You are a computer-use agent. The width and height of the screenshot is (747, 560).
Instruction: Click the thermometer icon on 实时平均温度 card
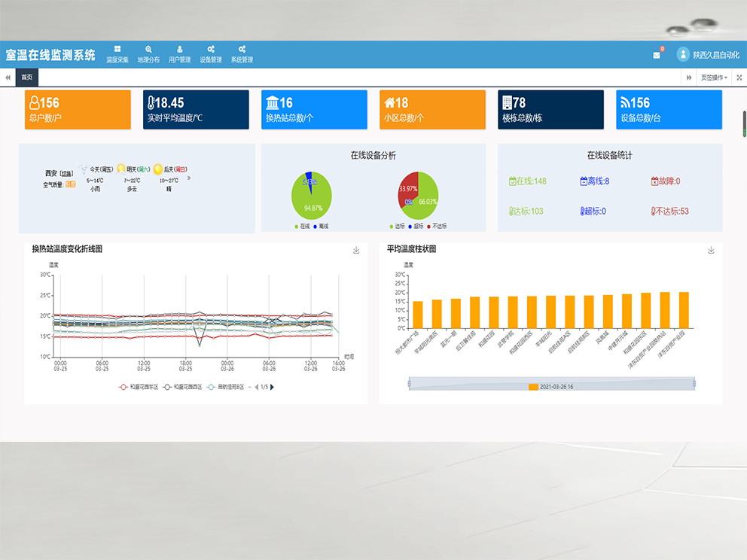pyautogui.click(x=151, y=103)
